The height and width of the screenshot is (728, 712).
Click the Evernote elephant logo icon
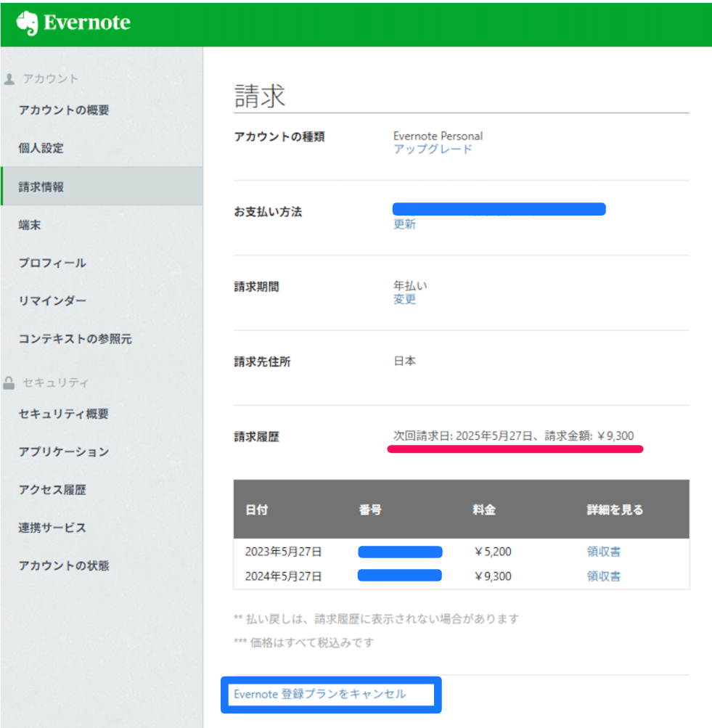[27, 23]
